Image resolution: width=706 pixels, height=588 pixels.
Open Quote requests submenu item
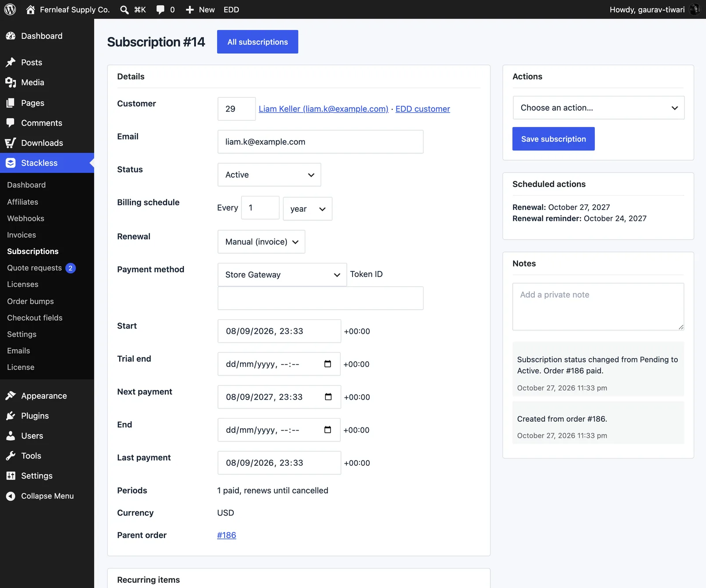click(34, 268)
